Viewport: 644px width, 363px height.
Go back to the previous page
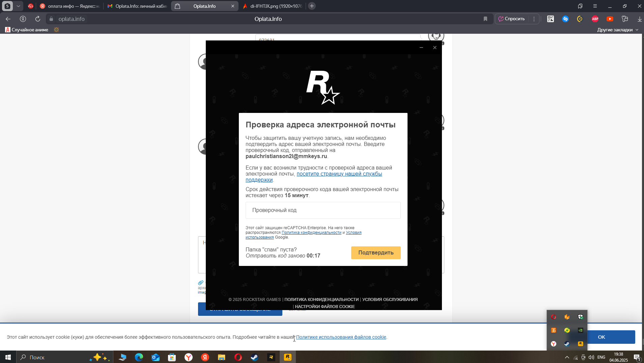tap(8, 19)
